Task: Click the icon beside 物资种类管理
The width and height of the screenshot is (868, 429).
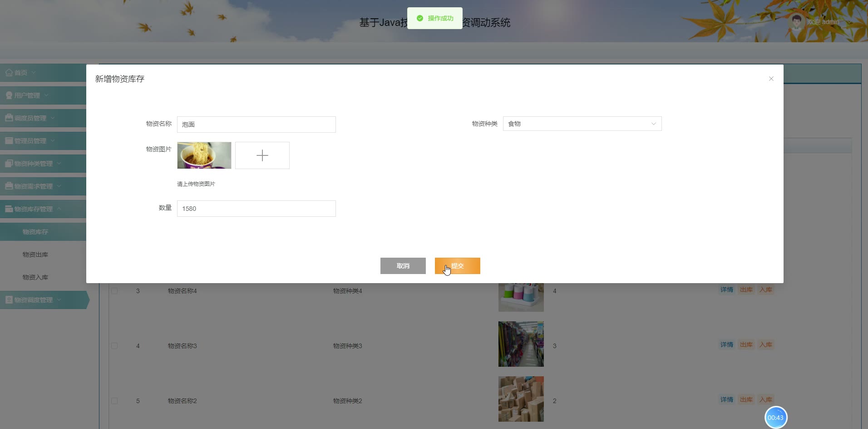Action: tap(9, 163)
